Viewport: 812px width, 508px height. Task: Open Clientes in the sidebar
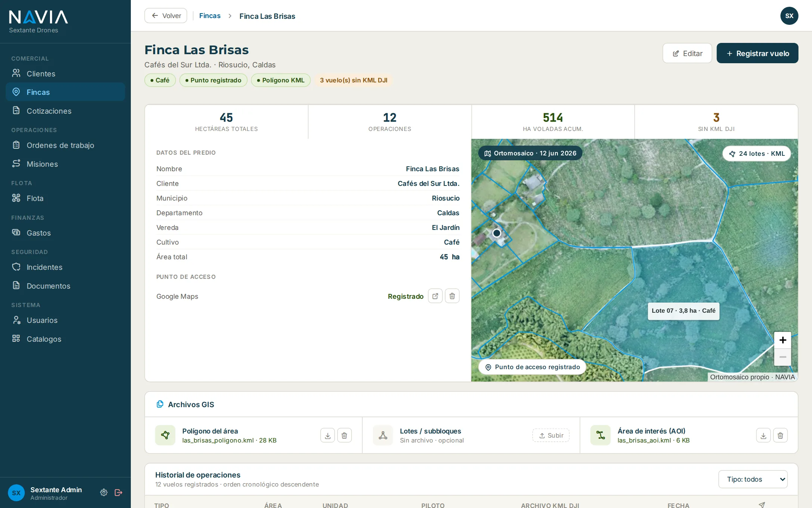point(65,74)
